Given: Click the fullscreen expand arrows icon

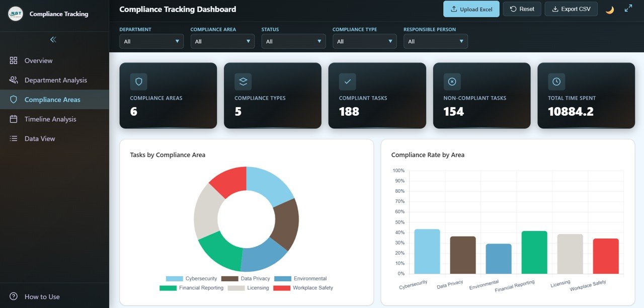Looking at the screenshot, I should (628, 9).
